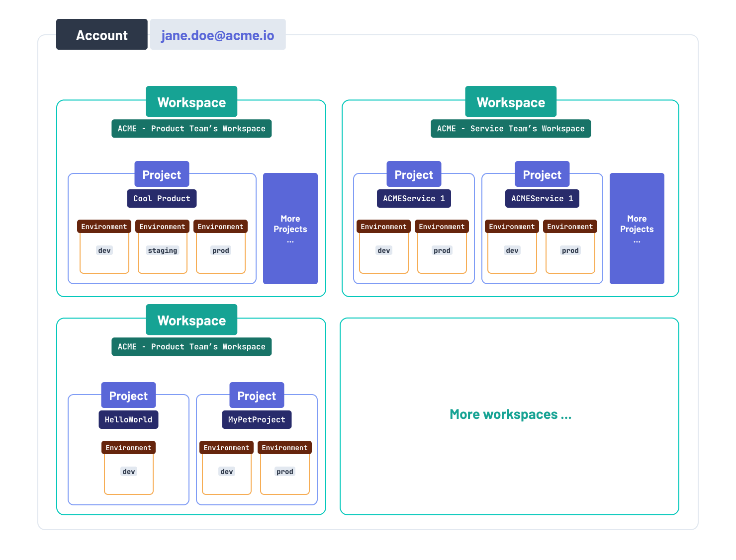736x560 pixels.
Task: Expand the More workspaces section
Action: click(x=510, y=414)
